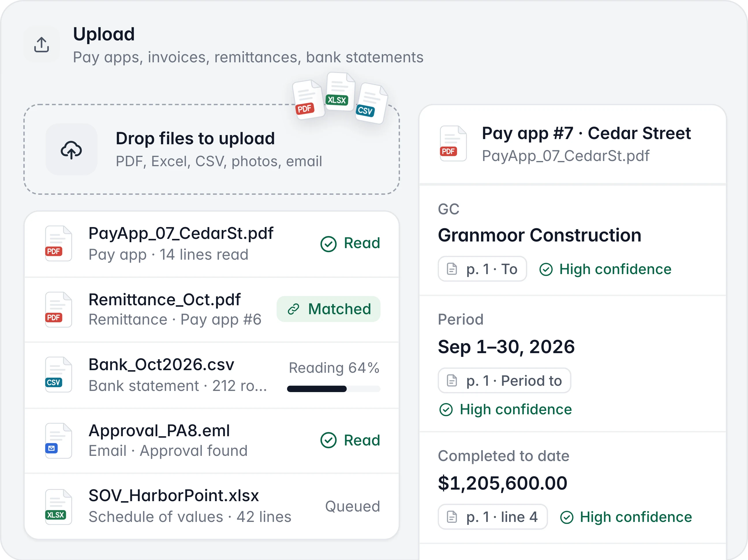Click the CSV icon for Bank_Oct2026.csv
748x560 pixels.
pos(58,375)
